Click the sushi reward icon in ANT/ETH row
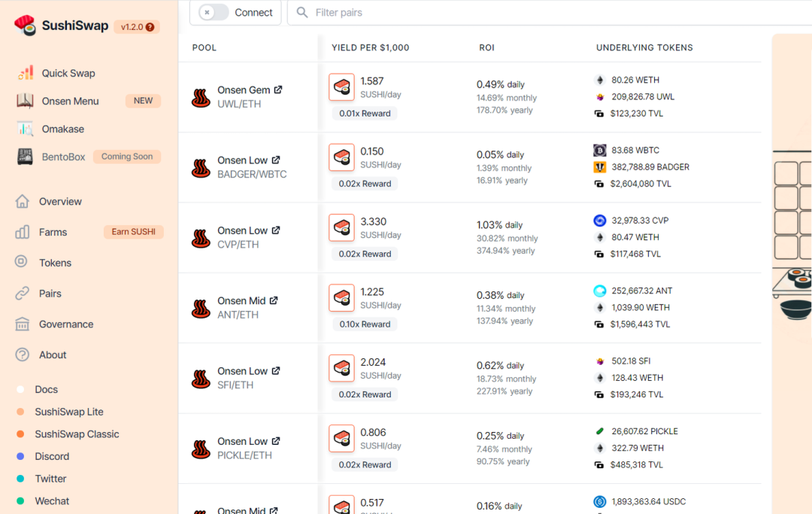Screen dimensions: 812x514 pos(342,298)
